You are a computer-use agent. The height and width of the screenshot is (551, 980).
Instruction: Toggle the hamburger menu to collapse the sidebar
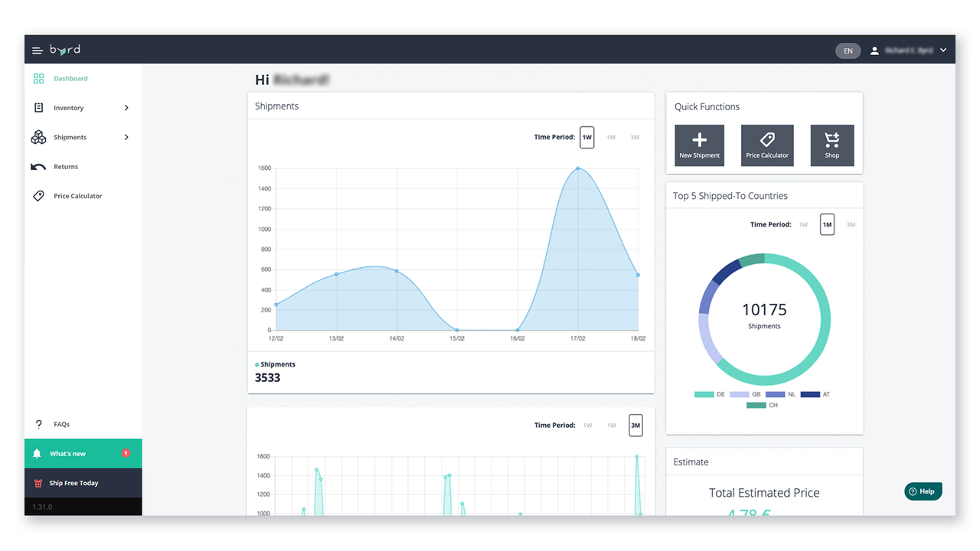point(37,49)
